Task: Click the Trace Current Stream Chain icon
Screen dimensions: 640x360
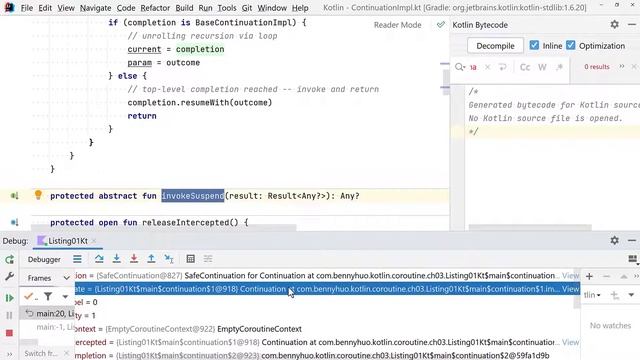Action: coord(208,259)
